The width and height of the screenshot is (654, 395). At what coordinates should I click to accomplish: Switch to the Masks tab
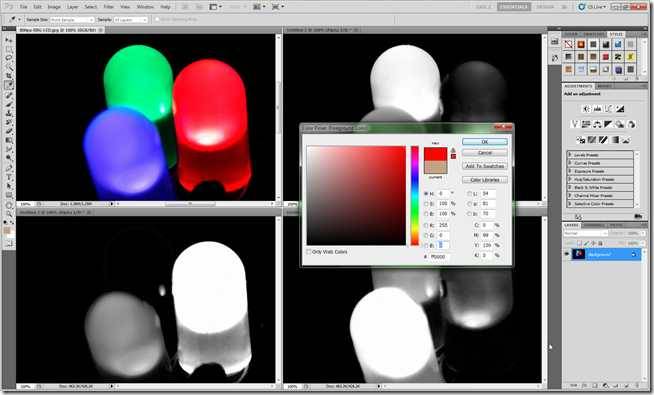604,86
